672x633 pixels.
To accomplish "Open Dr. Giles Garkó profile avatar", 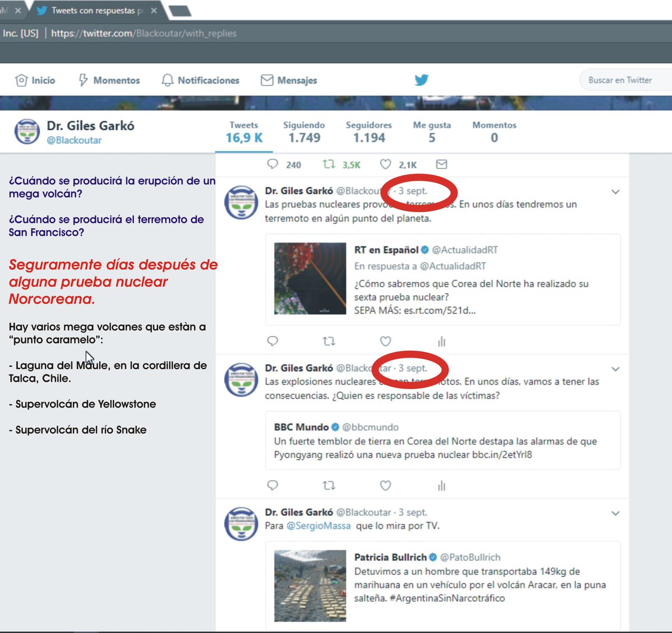I will (x=27, y=132).
